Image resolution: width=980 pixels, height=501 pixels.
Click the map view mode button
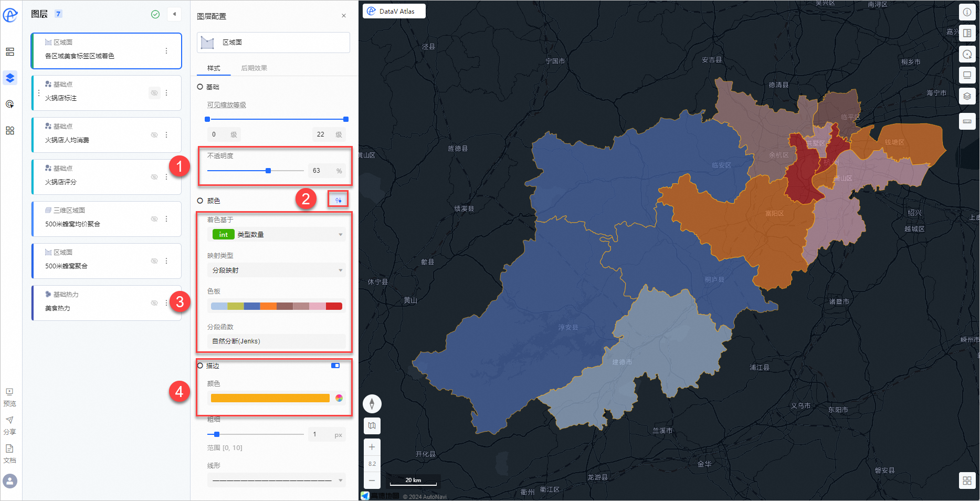tap(372, 426)
